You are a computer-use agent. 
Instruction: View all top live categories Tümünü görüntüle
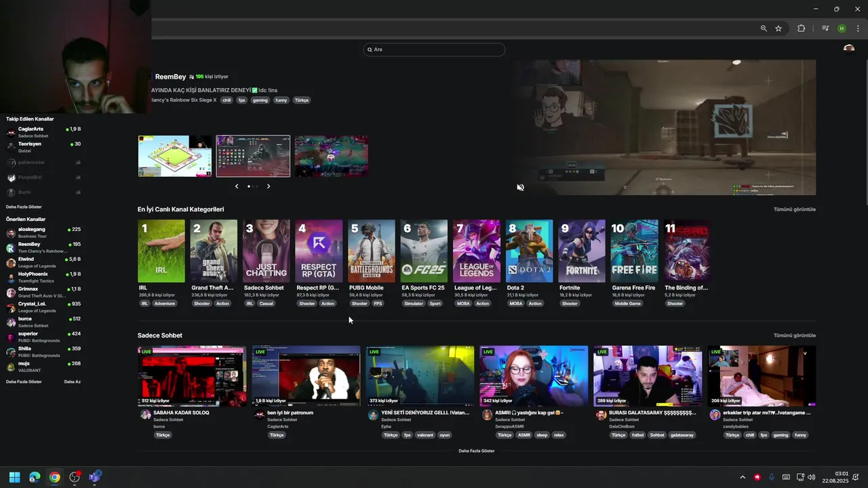tap(795, 209)
